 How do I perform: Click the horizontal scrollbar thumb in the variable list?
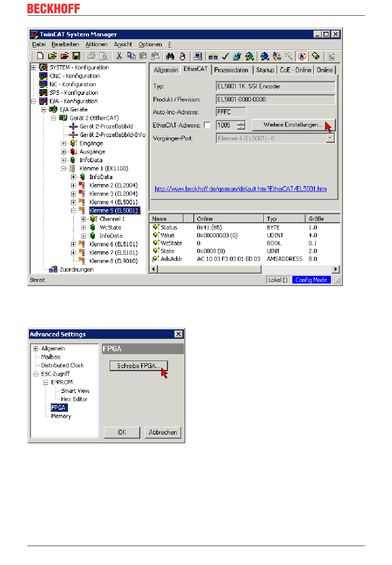tap(210, 269)
